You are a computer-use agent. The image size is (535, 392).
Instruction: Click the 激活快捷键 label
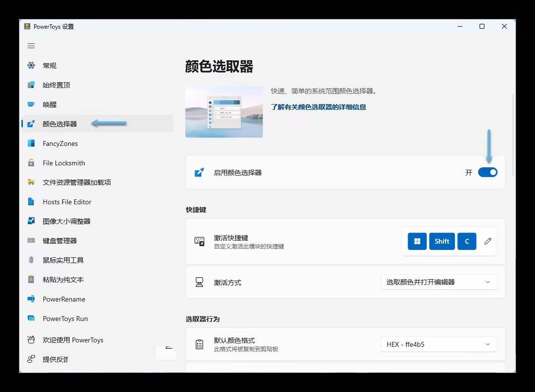(x=231, y=238)
